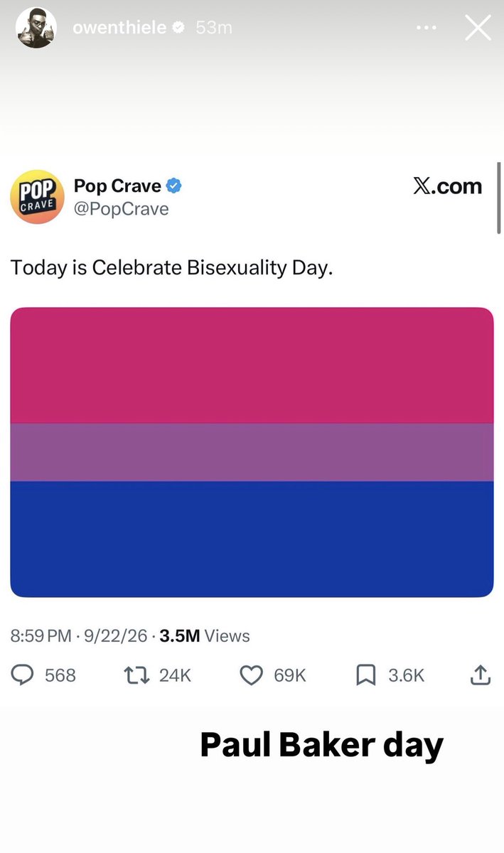Tap the pink stripe of the flag
Viewport: 504px width, 853px height.
pos(252,365)
